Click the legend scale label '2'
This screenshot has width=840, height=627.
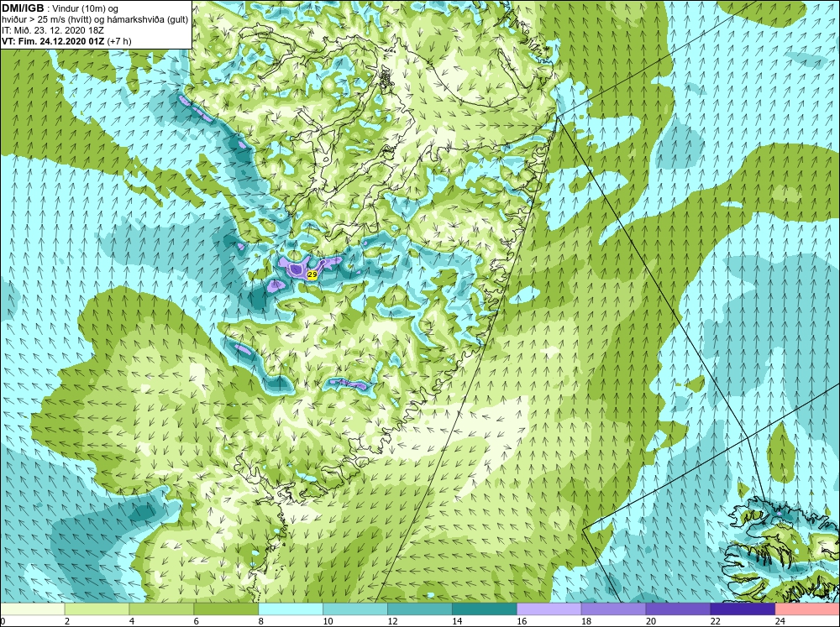tap(67, 621)
